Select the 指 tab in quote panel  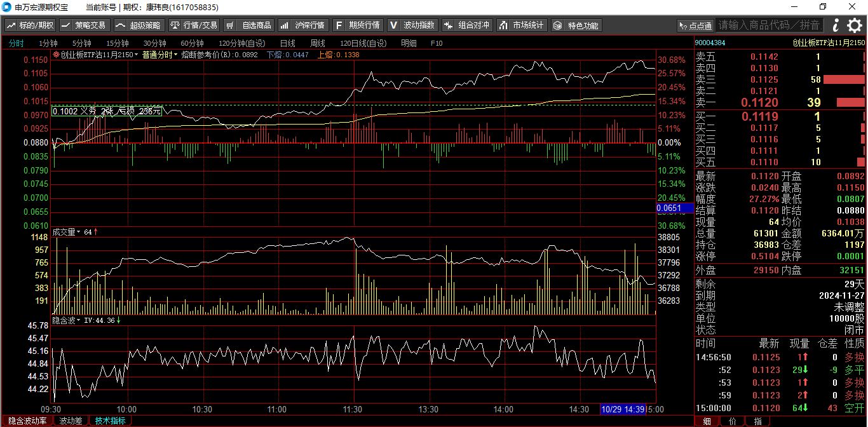(757, 421)
